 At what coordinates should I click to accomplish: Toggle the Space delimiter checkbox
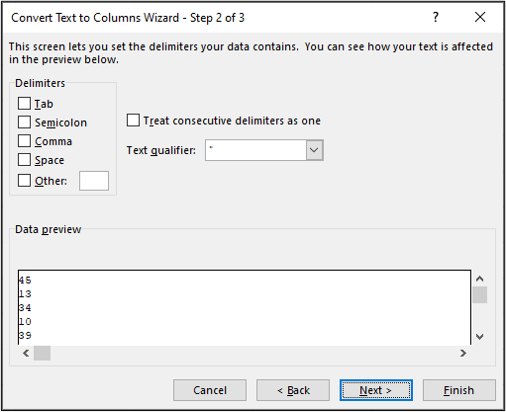[24, 160]
